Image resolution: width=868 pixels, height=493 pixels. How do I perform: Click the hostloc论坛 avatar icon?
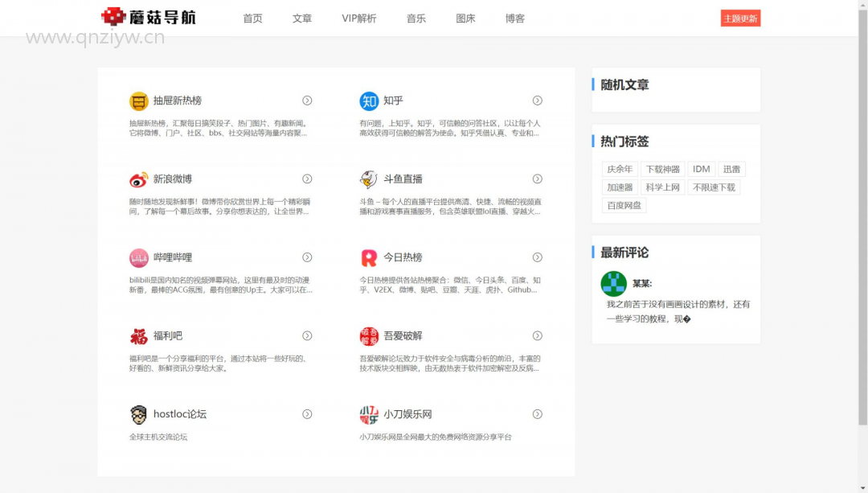point(138,414)
